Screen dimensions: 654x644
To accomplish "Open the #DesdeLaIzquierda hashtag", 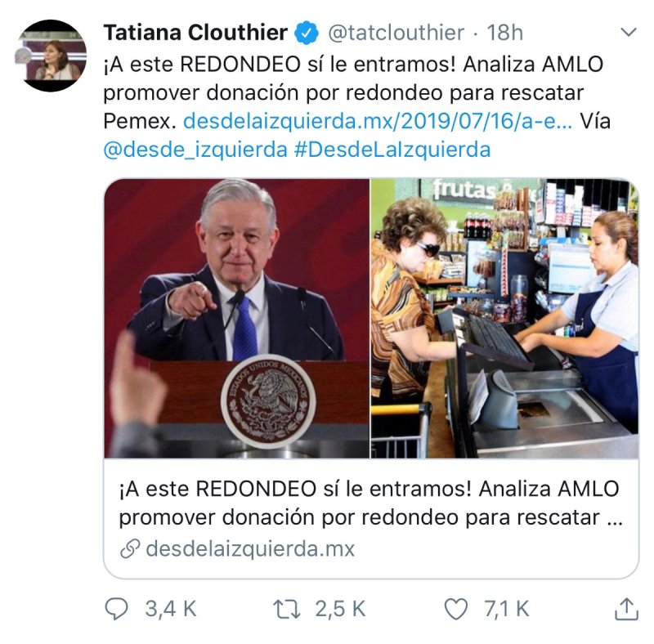I will coord(392,150).
